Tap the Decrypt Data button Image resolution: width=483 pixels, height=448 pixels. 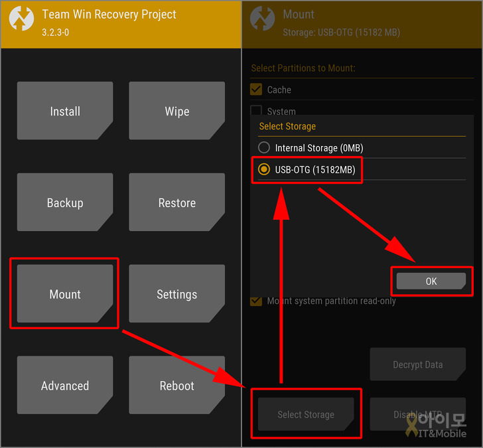click(418, 364)
